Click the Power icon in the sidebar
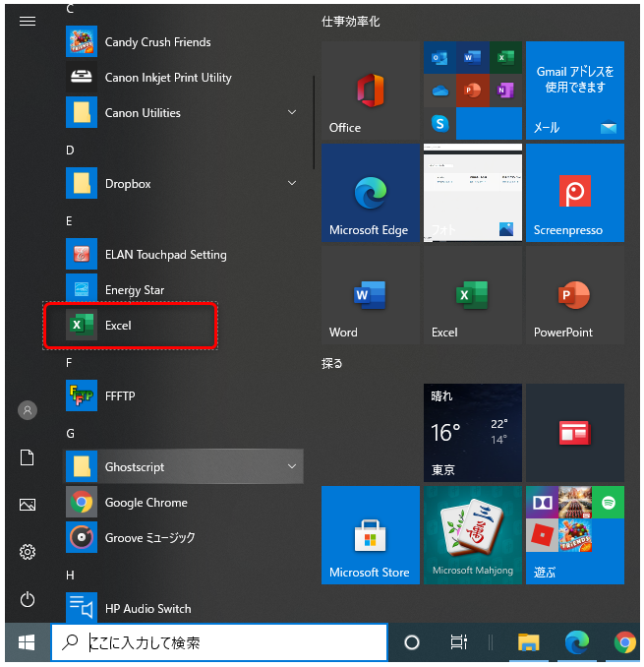Viewport: 644px width, 667px height. (28, 599)
